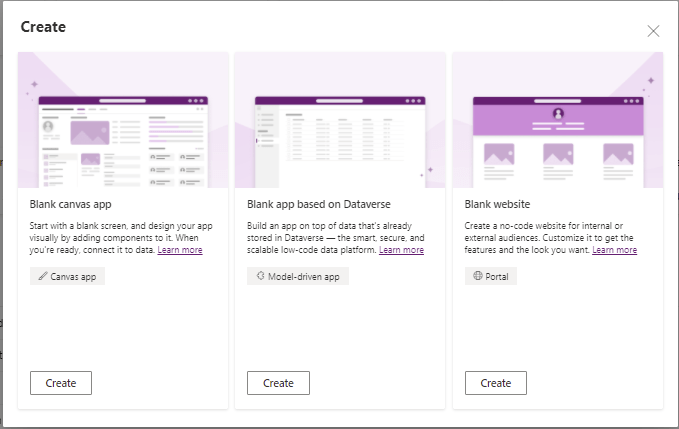679x429 pixels.
Task: Click the Blank app based on Dataverse heading
Action: (x=319, y=204)
